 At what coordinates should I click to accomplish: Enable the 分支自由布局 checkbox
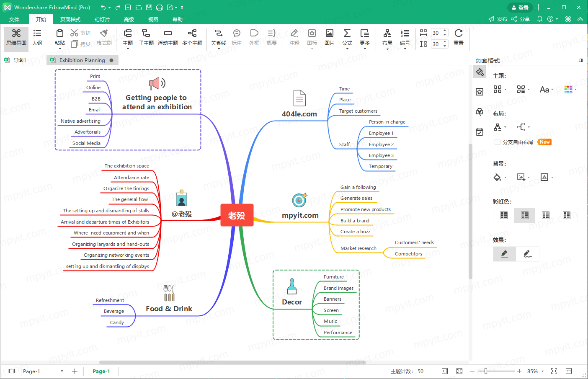click(498, 142)
